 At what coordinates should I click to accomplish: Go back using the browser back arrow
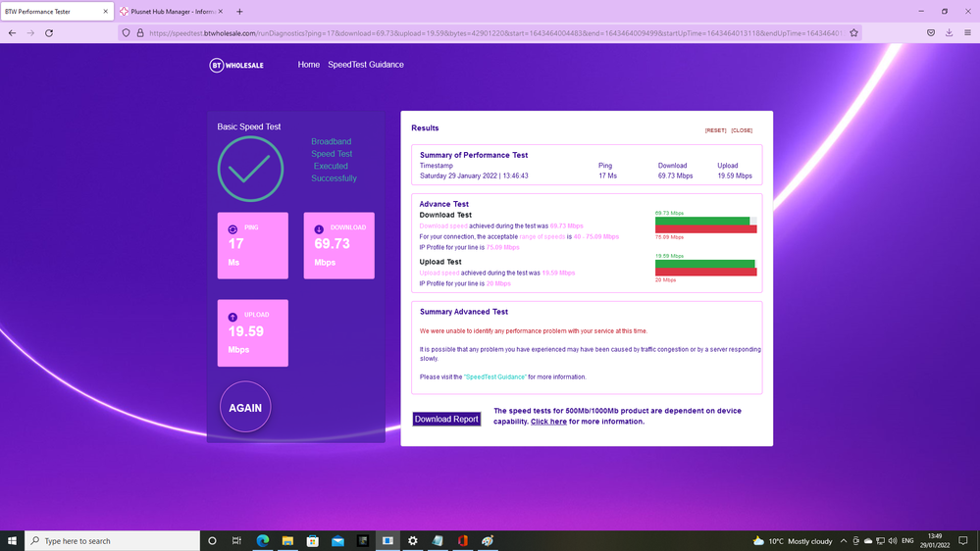pos(12,32)
